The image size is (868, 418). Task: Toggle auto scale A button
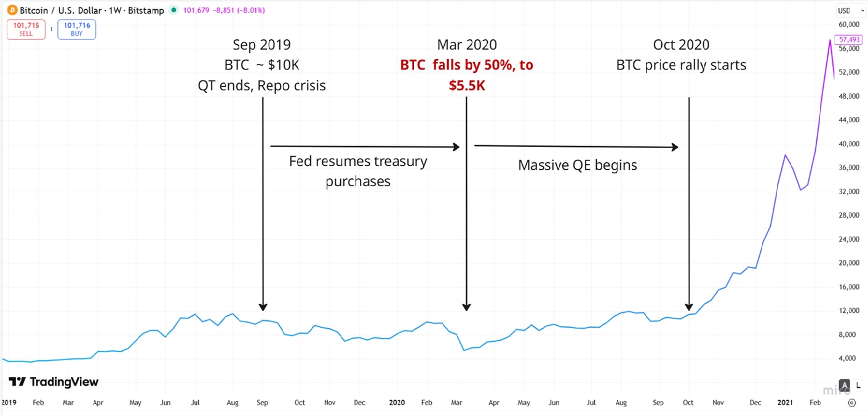click(x=845, y=385)
